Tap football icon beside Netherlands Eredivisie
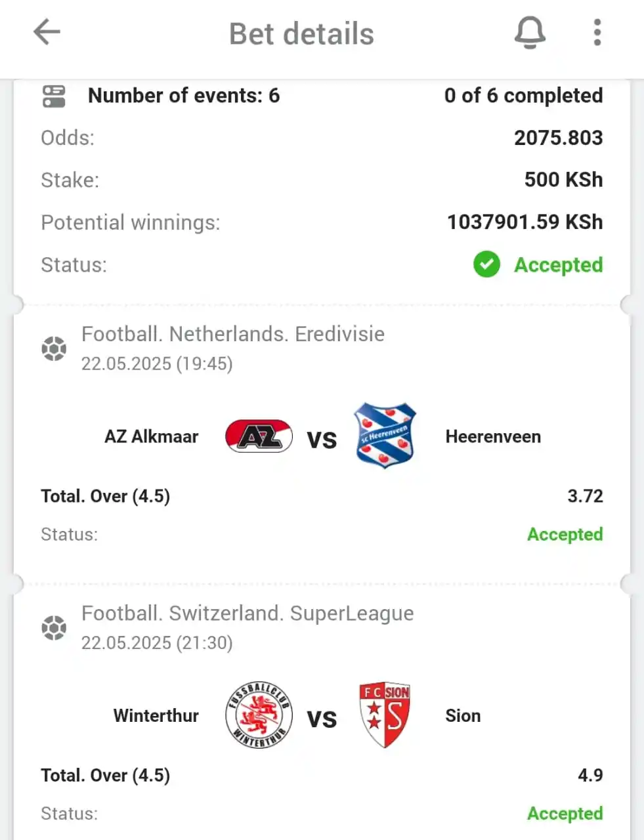The height and width of the screenshot is (840, 644). [x=54, y=348]
